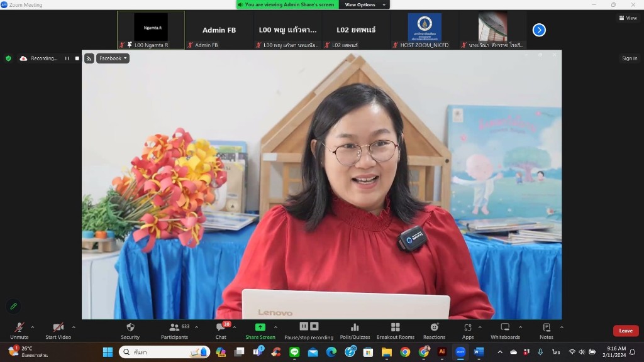
Task: Select the HOST ZOOM_NICFD participant thumbnail
Action: click(425, 30)
